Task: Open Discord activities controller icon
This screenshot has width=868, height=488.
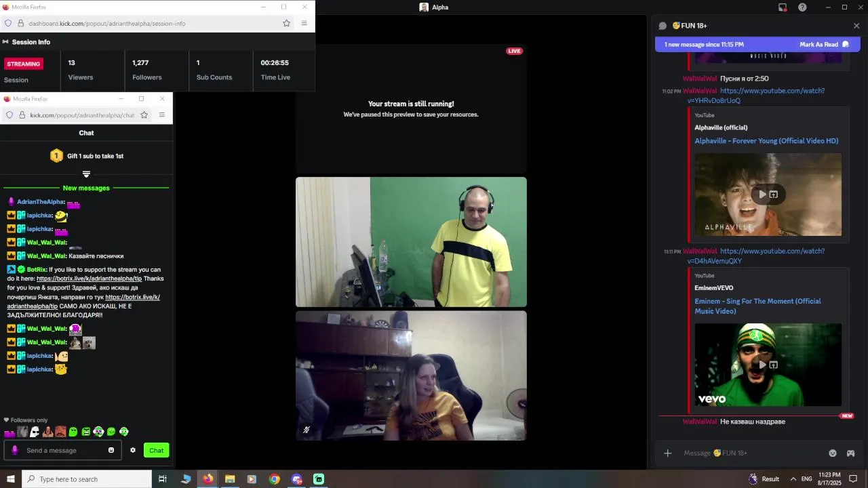Action: tap(850, 453)
